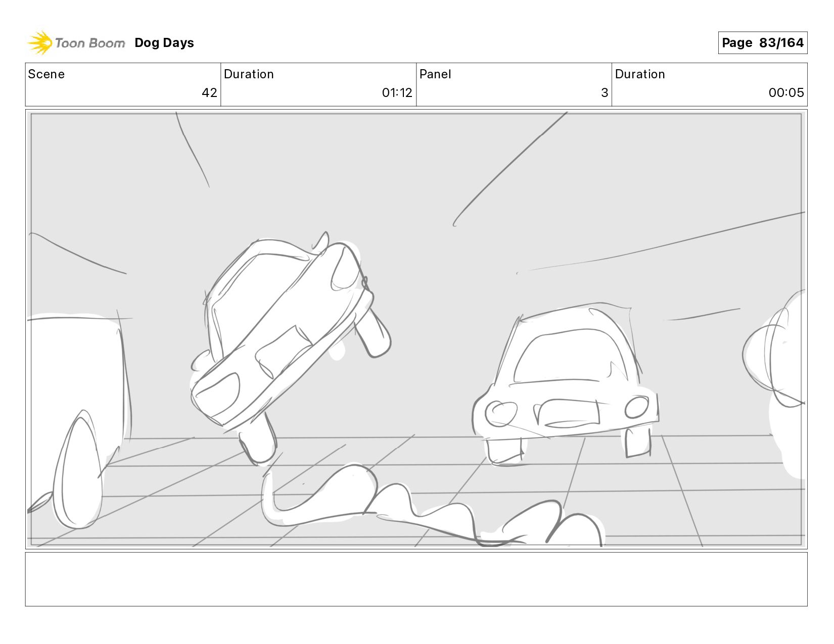This screenshot has width=834, height=644.
Task: Click the panel duration value '00:05'
Action: coord(786,92)
